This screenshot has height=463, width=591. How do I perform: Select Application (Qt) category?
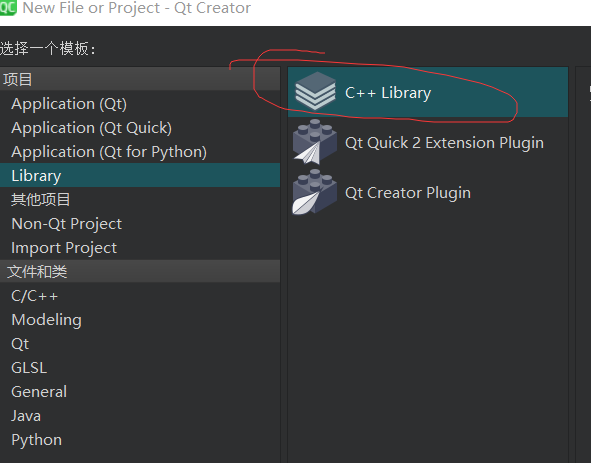140,104
